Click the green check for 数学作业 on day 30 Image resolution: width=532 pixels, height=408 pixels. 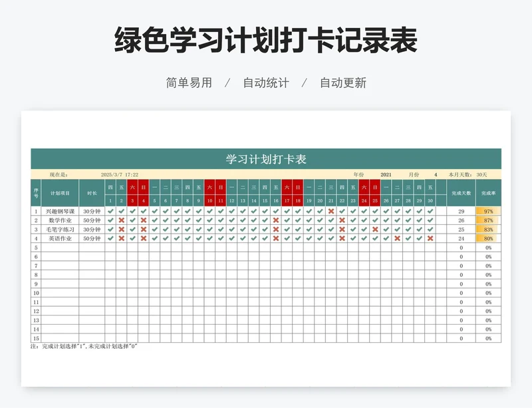click(430, 220)
